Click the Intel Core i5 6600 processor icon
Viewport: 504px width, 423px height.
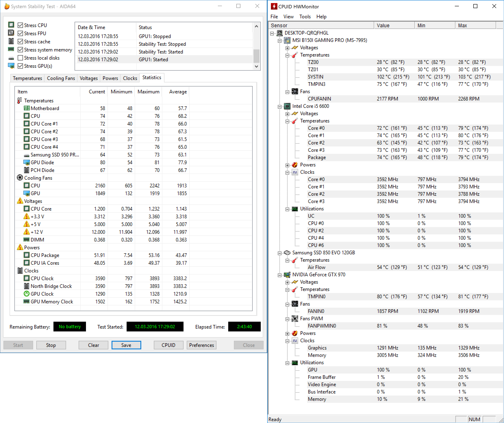287,106
